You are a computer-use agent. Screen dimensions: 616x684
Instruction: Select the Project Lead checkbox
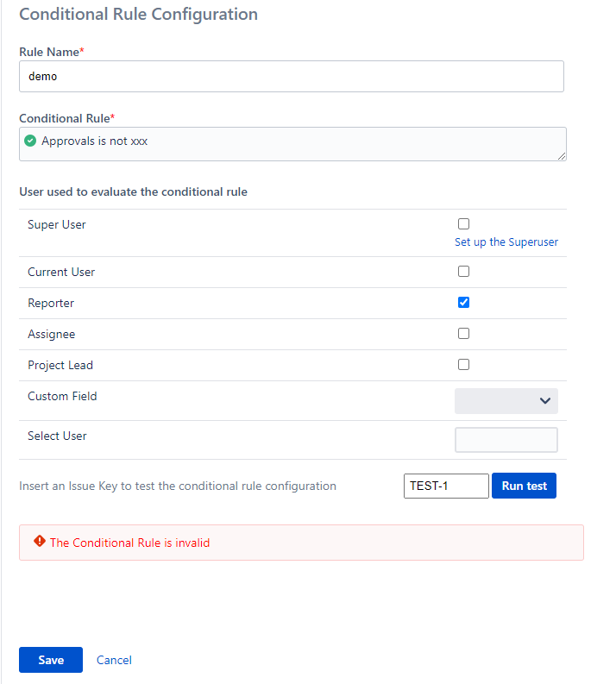point(463,365)
